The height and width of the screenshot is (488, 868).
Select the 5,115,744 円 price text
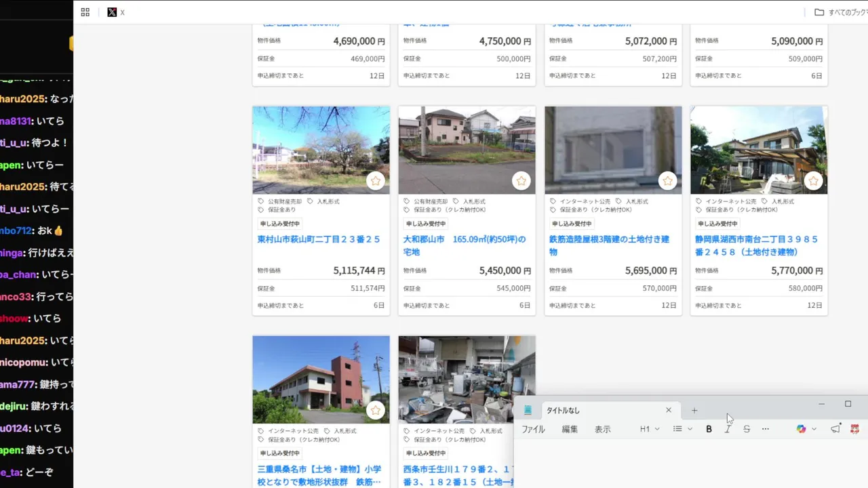[359, 270]
